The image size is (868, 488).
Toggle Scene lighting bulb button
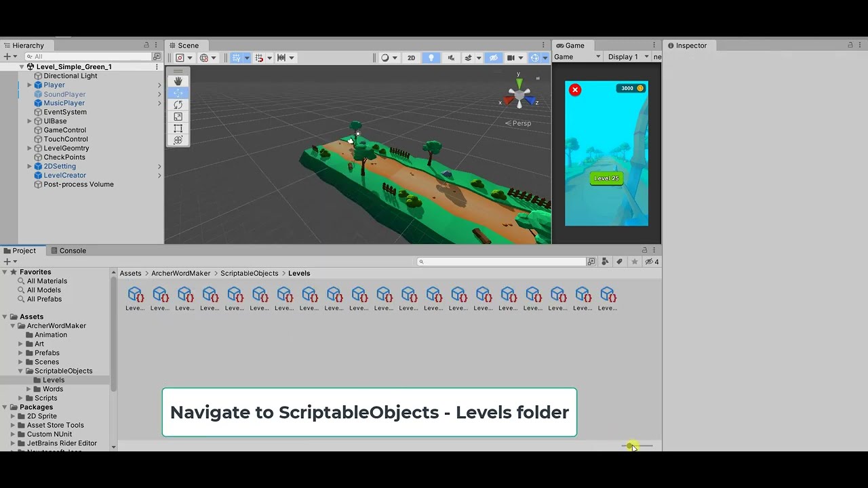tap(431, 58)
